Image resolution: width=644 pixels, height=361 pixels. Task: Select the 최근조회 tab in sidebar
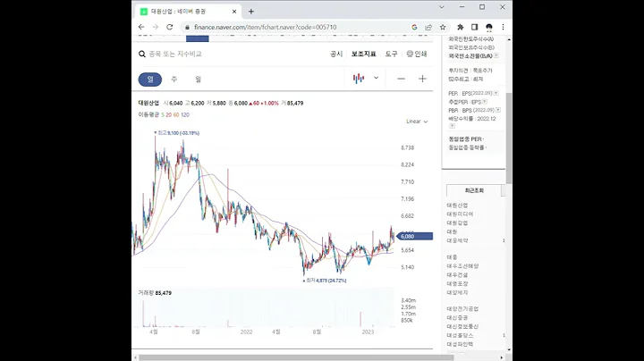[x=474, y=190]
